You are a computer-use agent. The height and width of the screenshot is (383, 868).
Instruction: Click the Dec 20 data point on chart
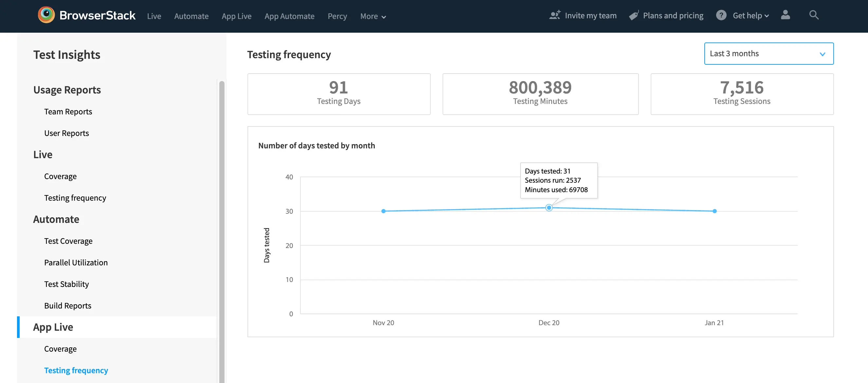pyautogui.click(x=549, y=208)
